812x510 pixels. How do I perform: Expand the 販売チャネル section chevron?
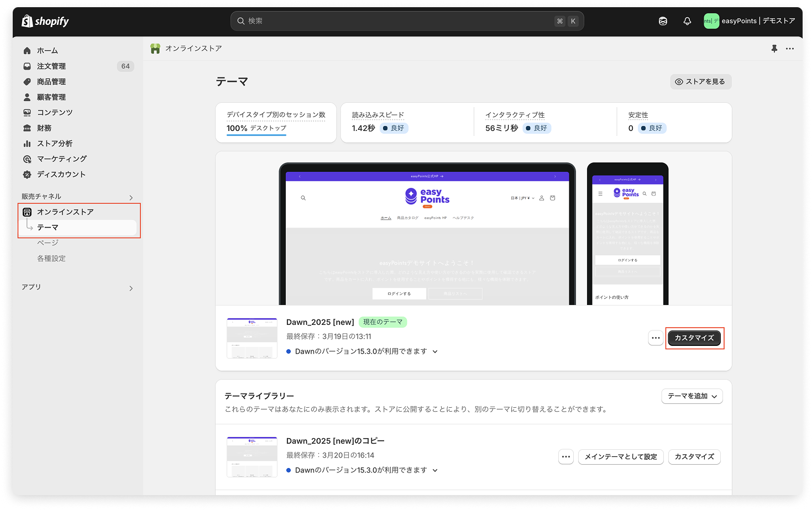(131, 198)
